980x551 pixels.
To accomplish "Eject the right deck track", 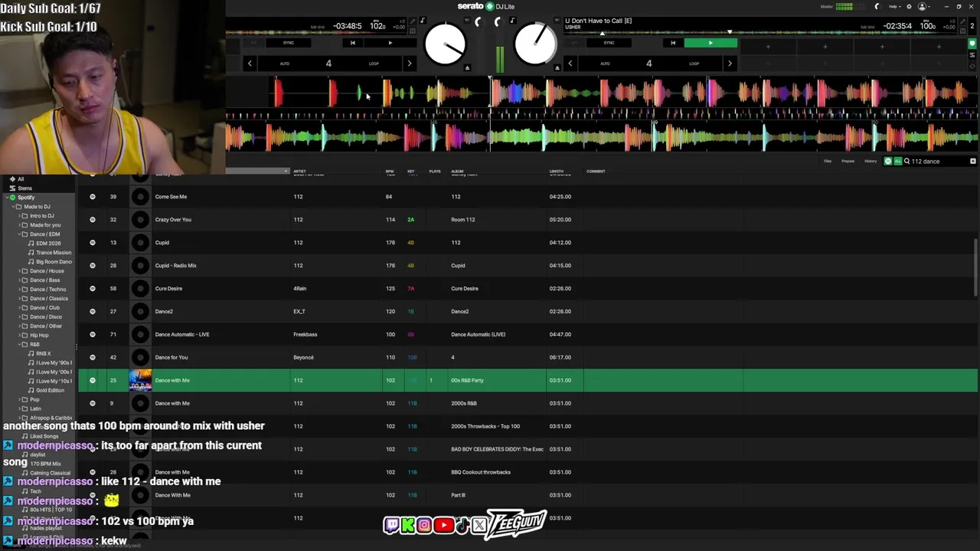I will tap(557, 67).
